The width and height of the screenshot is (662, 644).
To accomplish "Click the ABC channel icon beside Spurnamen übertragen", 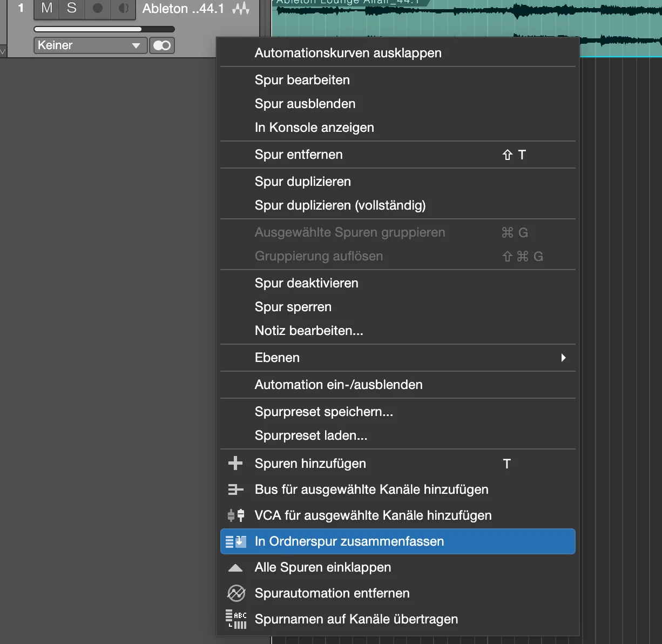I will click(x=236, y=619).
